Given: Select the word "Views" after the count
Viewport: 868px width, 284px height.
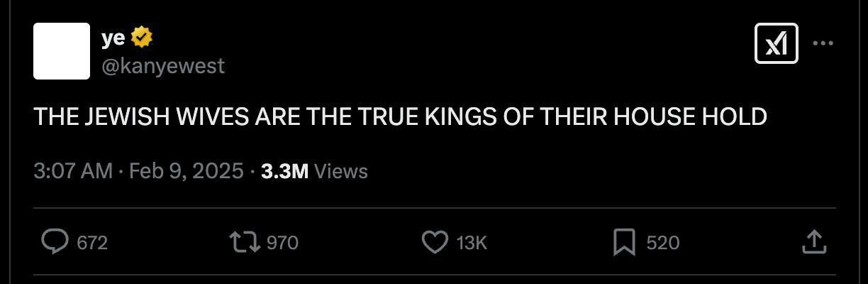Looking at the screenshot, I should coord(340,171).
